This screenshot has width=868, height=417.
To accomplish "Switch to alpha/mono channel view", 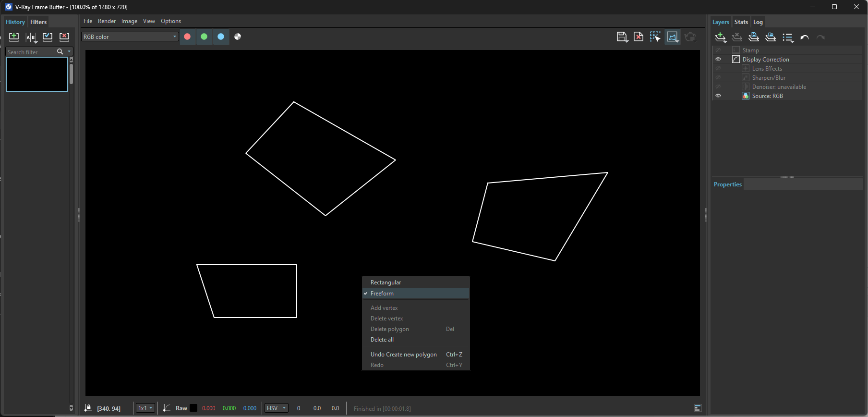I will click(238, 37).
